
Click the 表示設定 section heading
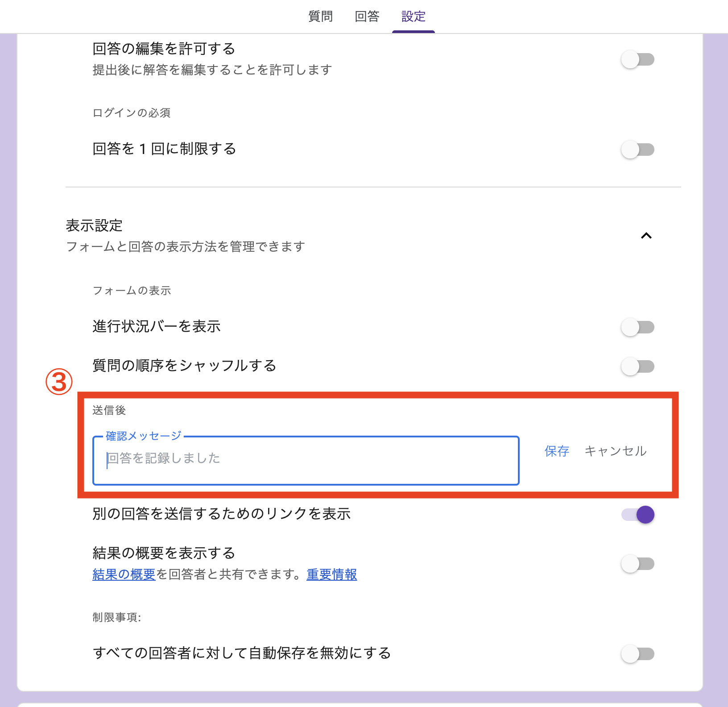click(x=94, y=225)
